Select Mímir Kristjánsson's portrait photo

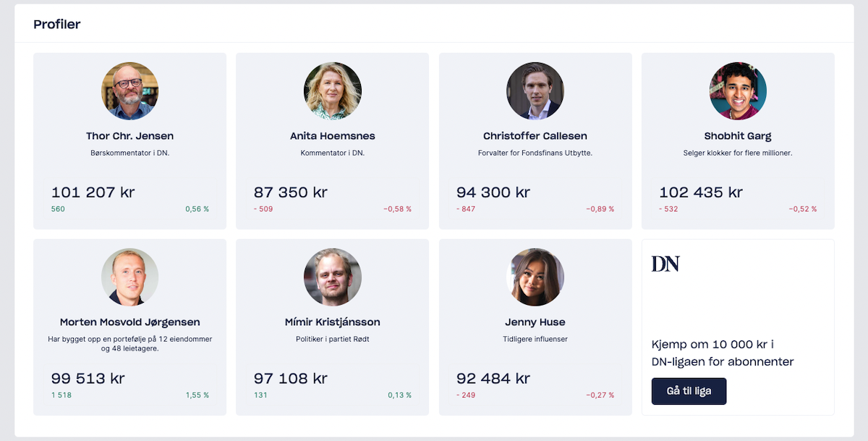(x=332, y=277)
